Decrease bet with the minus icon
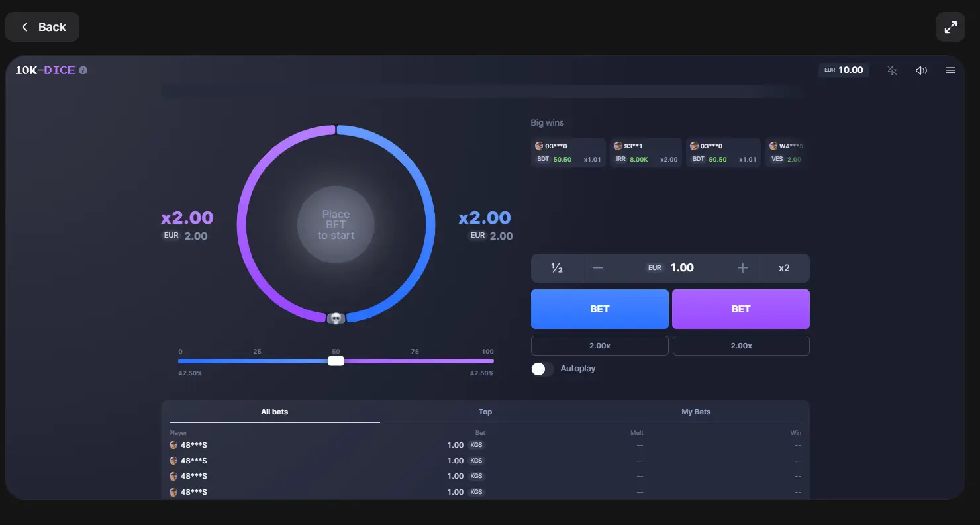This screenshot has height=525, width=980. tap(598, 268)
